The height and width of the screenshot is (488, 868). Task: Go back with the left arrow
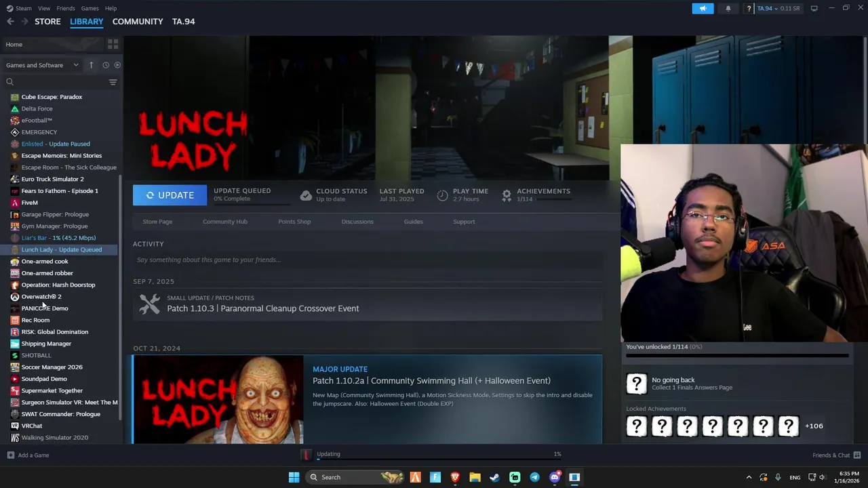tap(10, 22)
